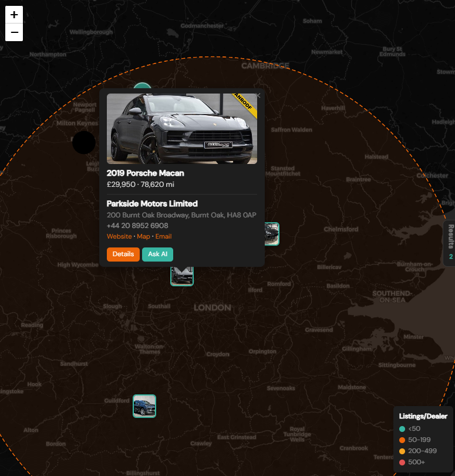Screen dimensions: 455x476
Task: Email Parkside Motors Limited
Action: (x=163, y=236)
